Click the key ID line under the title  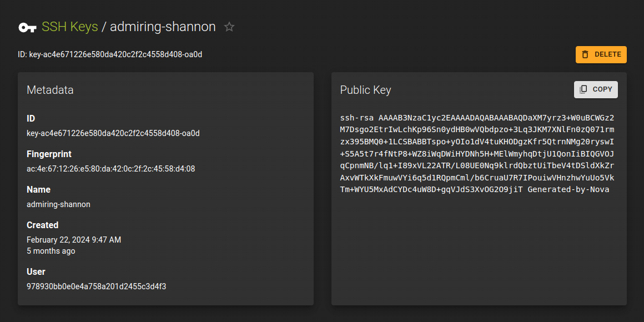pos(110,54)
